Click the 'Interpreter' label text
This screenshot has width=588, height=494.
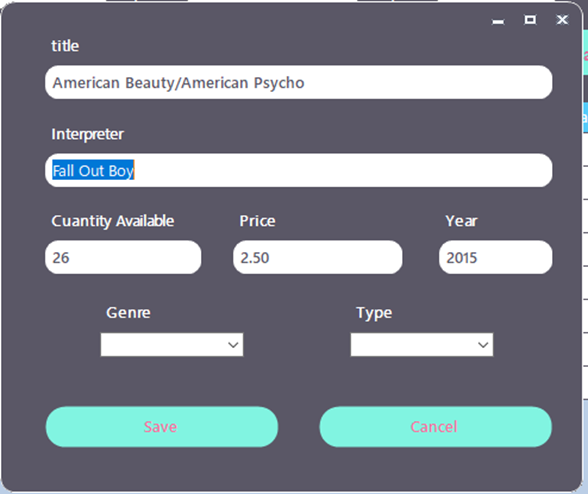[87, 135]
